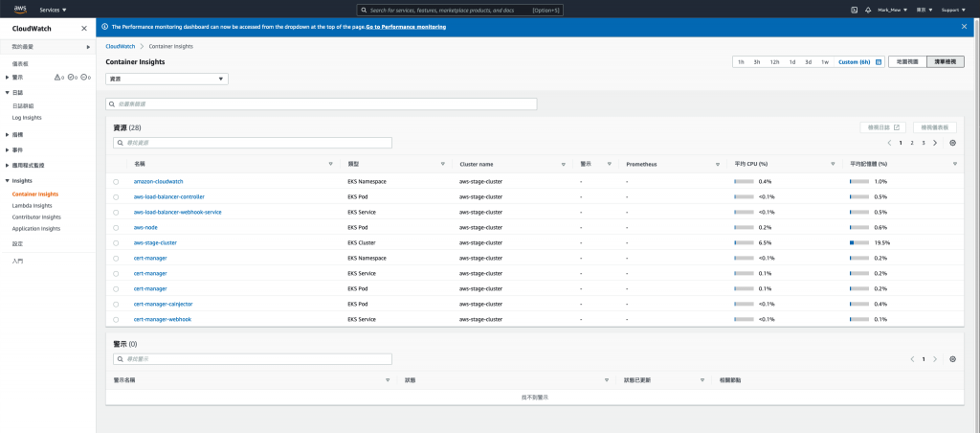
Task: Sort by the Cluster name column arrow
Action: 563,164
